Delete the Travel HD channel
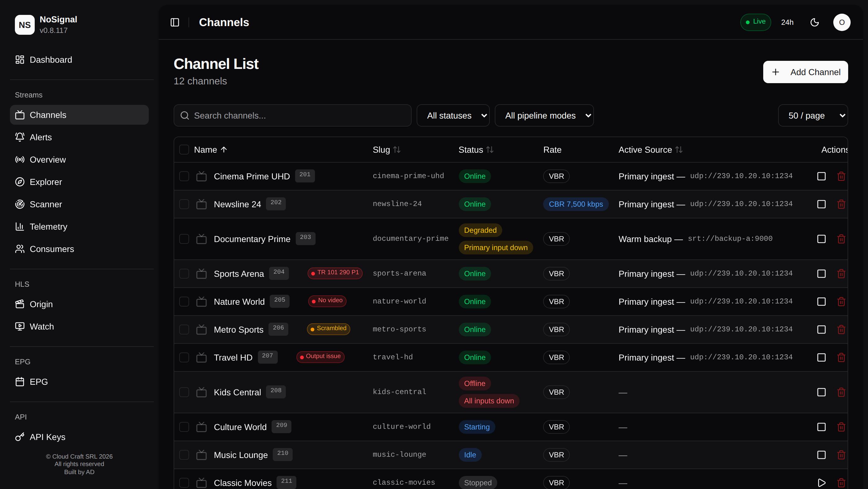 [841, 357]
